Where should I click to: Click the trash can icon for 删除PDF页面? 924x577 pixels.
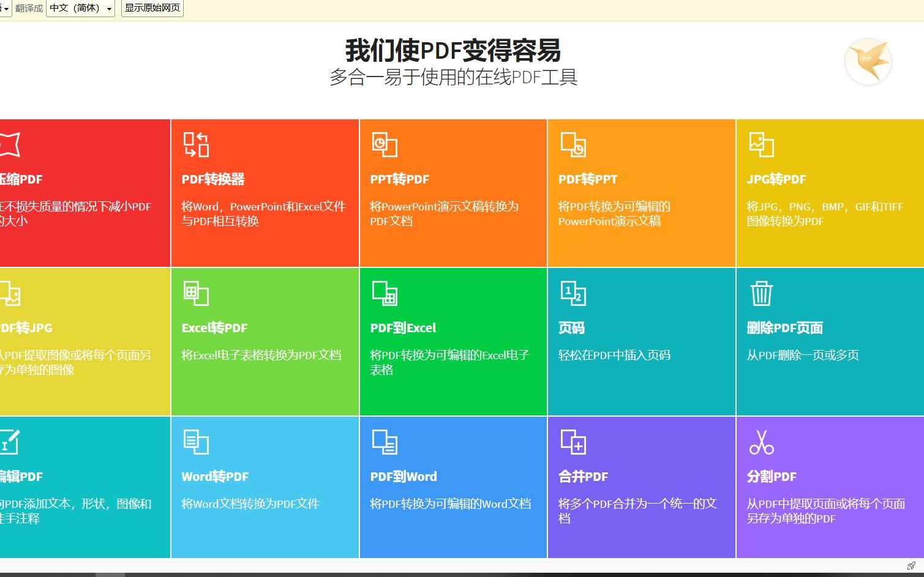tap(761, 293)
